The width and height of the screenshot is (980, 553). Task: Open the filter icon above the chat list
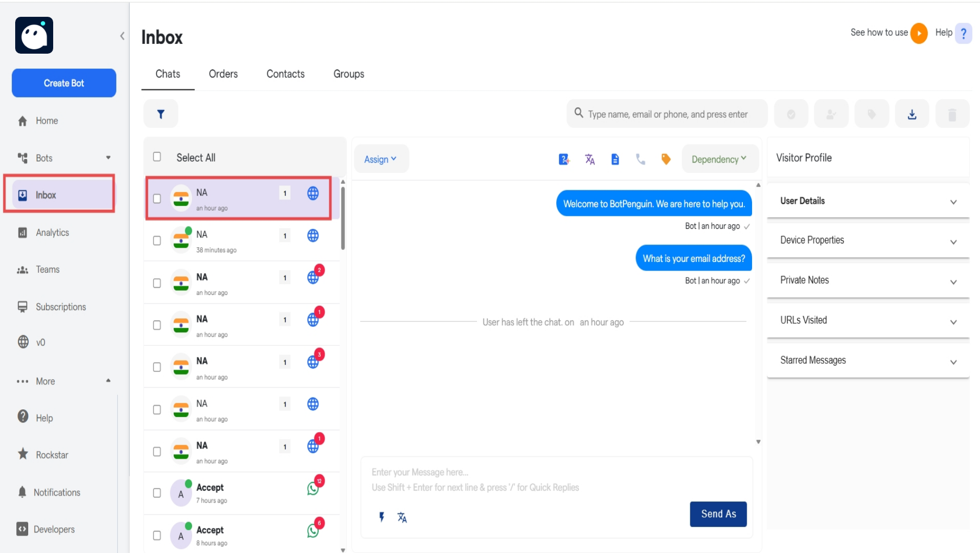click(161, 113)
